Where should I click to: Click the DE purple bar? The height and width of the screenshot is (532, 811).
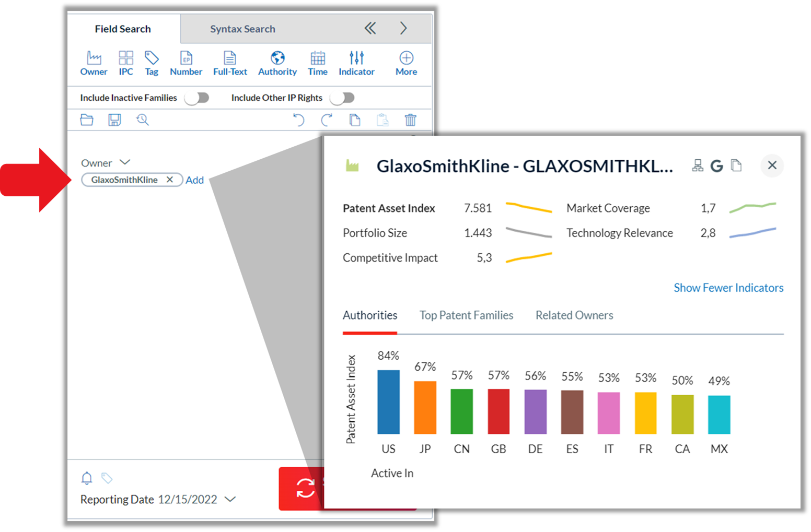point(535,412)
